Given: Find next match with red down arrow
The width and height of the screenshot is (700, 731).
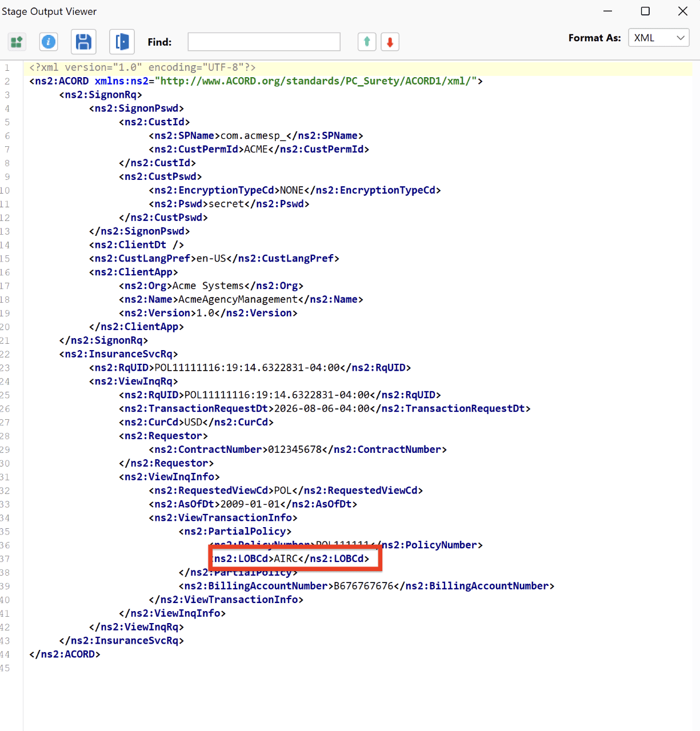Looking at the screenshot, I should [x=390, y=42].
